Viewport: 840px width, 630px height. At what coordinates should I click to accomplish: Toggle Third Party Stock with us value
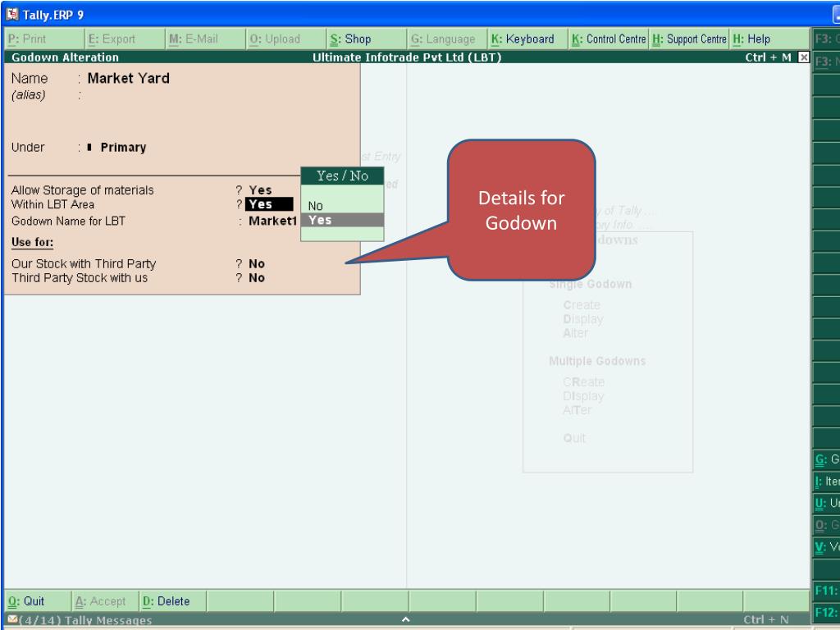(x=257, y=277)
